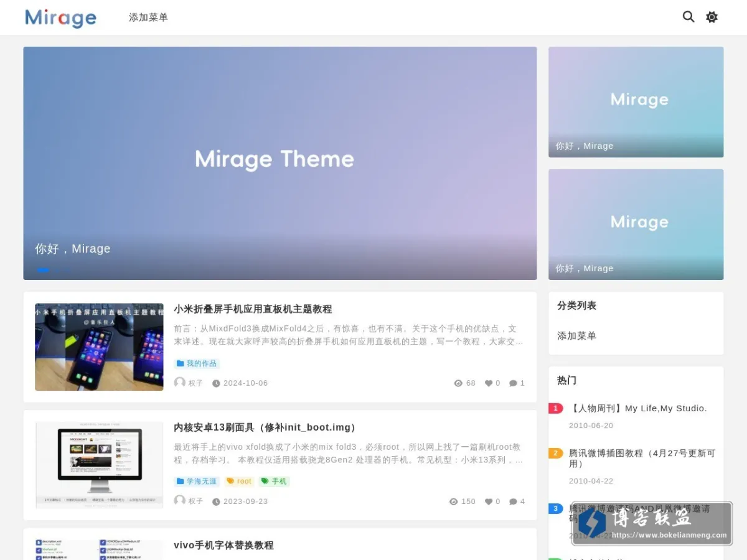Click the clock icon beside 2024-10-06
Screen dimensions: 747x560
(x=216, y=383)
